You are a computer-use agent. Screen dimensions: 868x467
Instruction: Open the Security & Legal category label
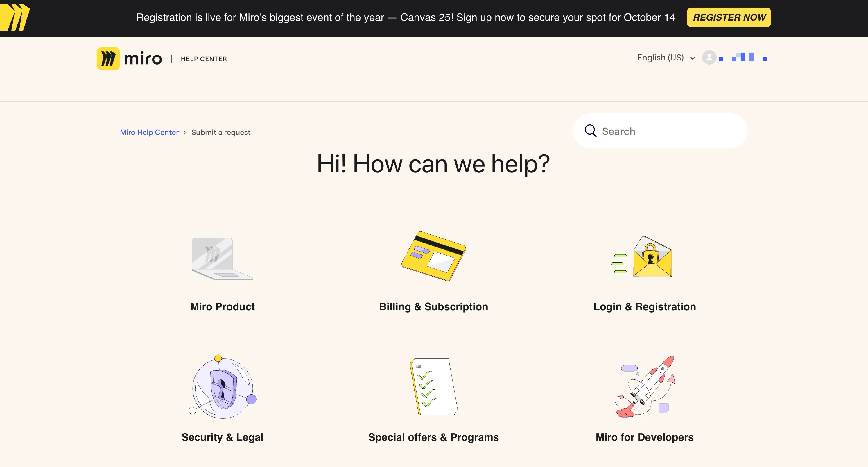coord(223,437)
